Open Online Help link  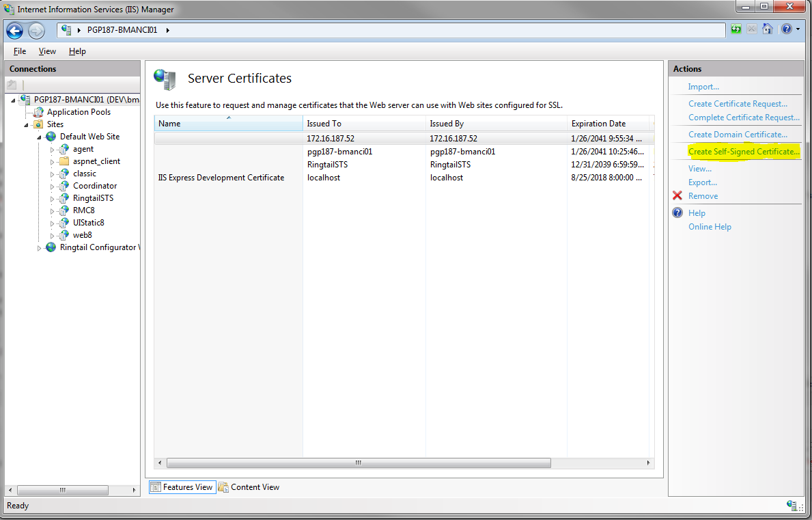[710, 227]
